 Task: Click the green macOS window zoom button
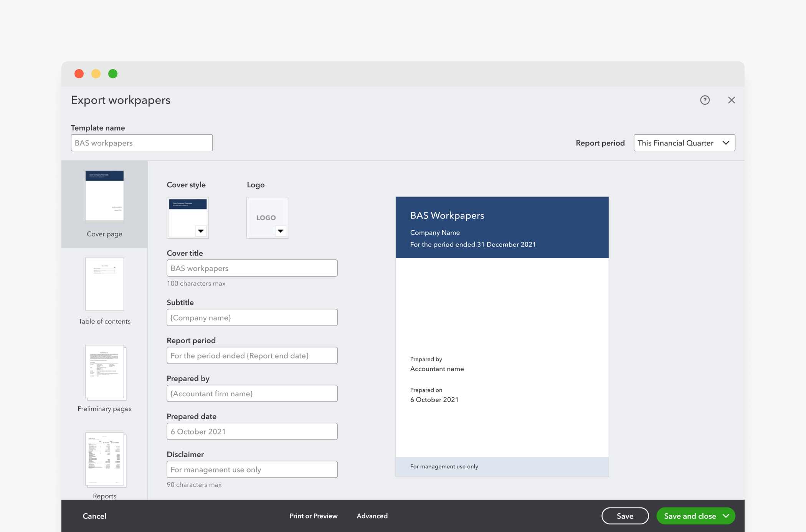coord(113,74)
